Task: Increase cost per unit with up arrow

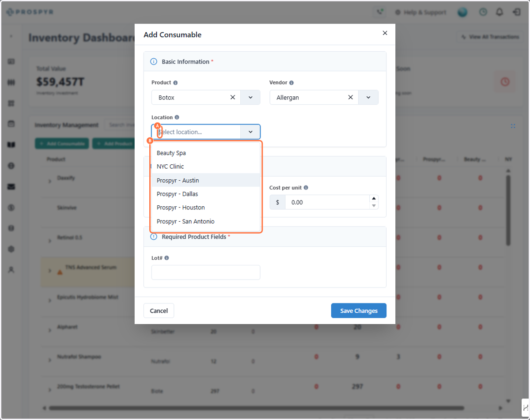Action: (374, 199)
